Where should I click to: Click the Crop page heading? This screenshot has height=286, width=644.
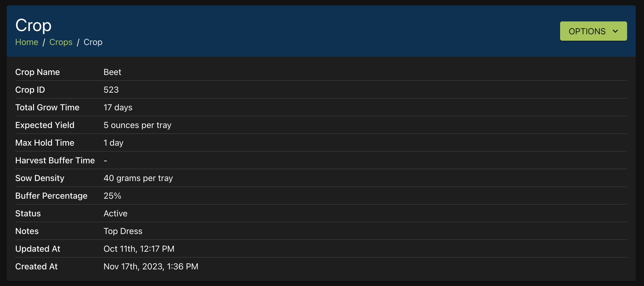[x=33, y=25]
